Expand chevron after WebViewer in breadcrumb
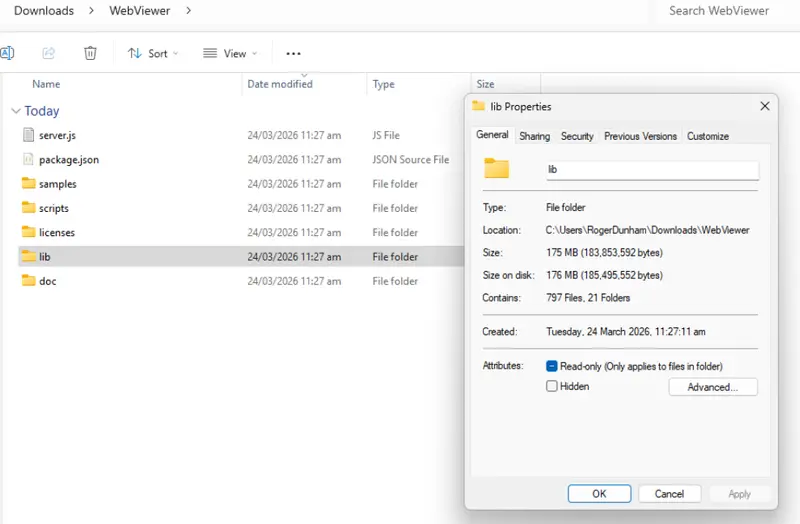The height and width of the screenshot is (524, 800). 188,11
